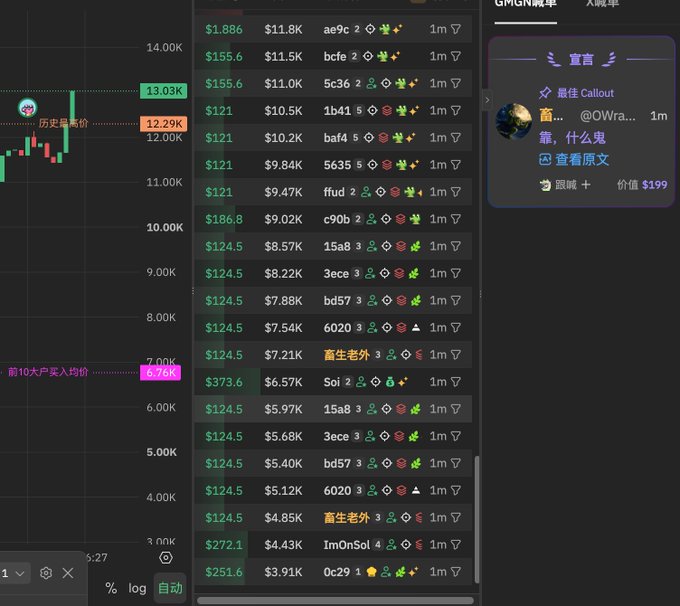Toggle 自动 auto scale button
Viewport: 680px width, 606px height.
[170, 588]
